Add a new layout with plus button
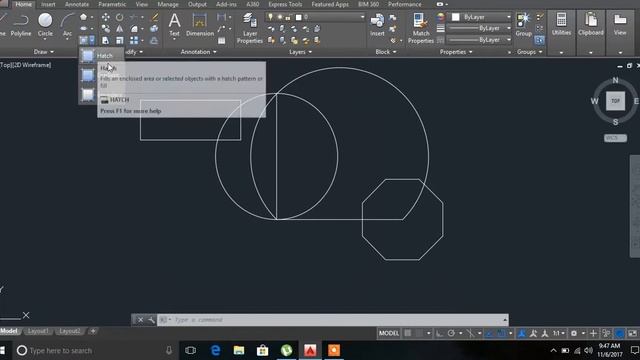 [x=93, y=331]
